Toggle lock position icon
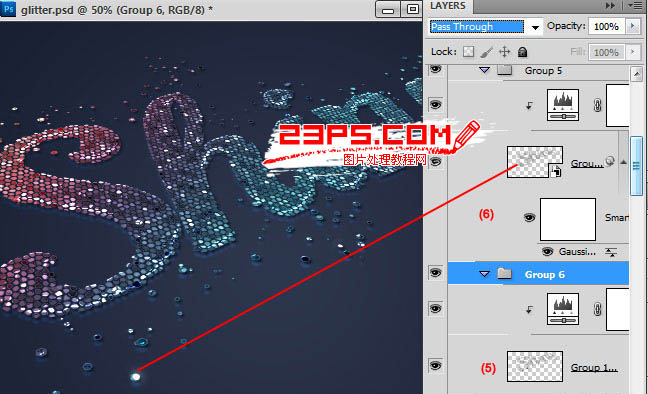 (x=504, y=52)
